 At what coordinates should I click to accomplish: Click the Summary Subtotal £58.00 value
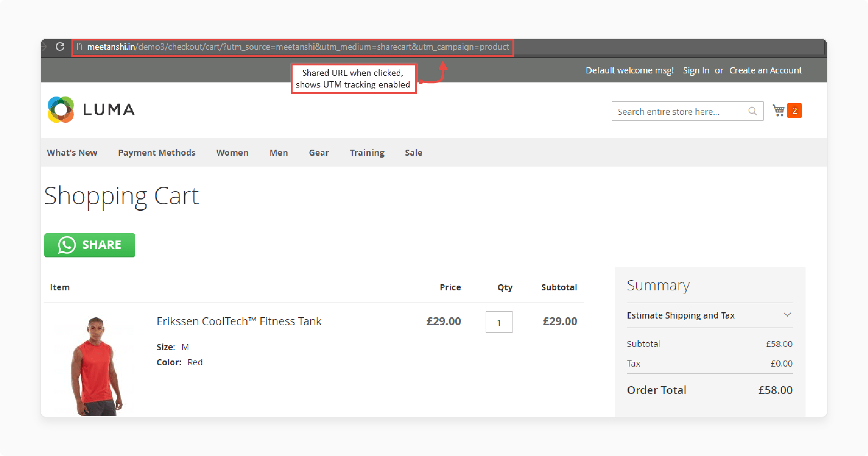pos(779,344)
